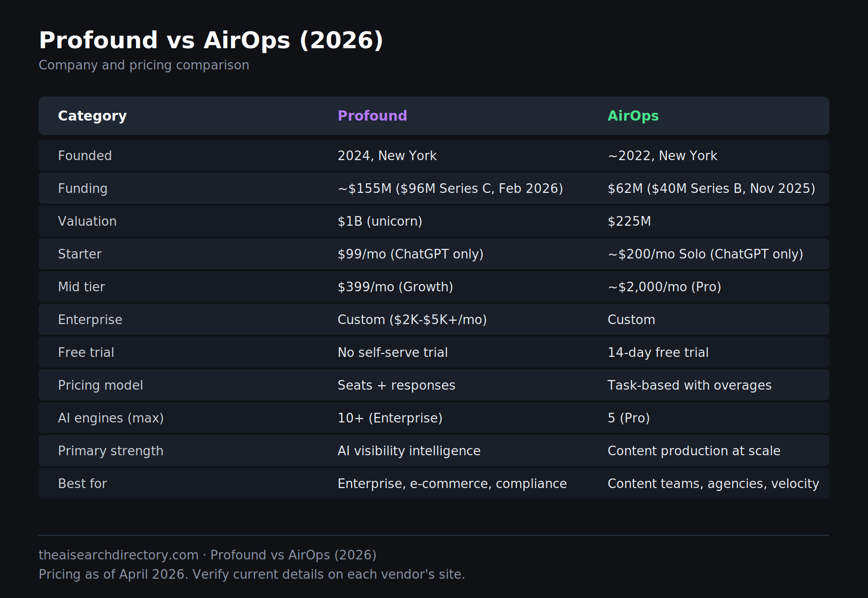Select the Category column header
Viewport: 868px width, 598px height.
click(92, 116)
